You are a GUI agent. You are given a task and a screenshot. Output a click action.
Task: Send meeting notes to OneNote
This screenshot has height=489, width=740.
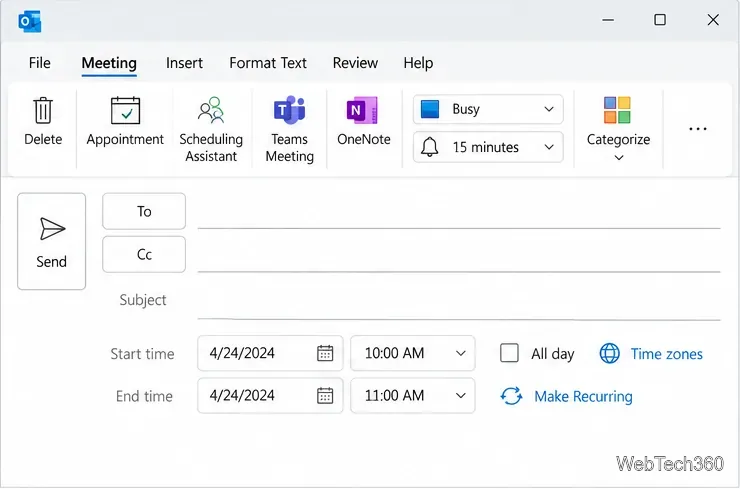363,121
